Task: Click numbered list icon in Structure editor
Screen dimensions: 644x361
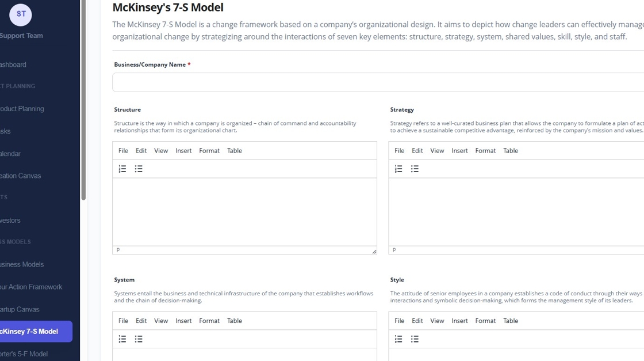Action: 122,169
